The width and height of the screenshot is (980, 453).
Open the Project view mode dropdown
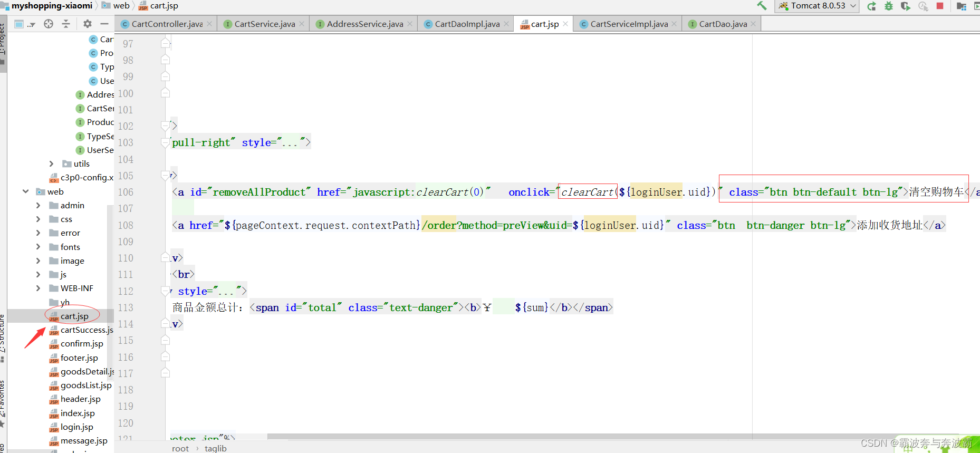[25, 24]
